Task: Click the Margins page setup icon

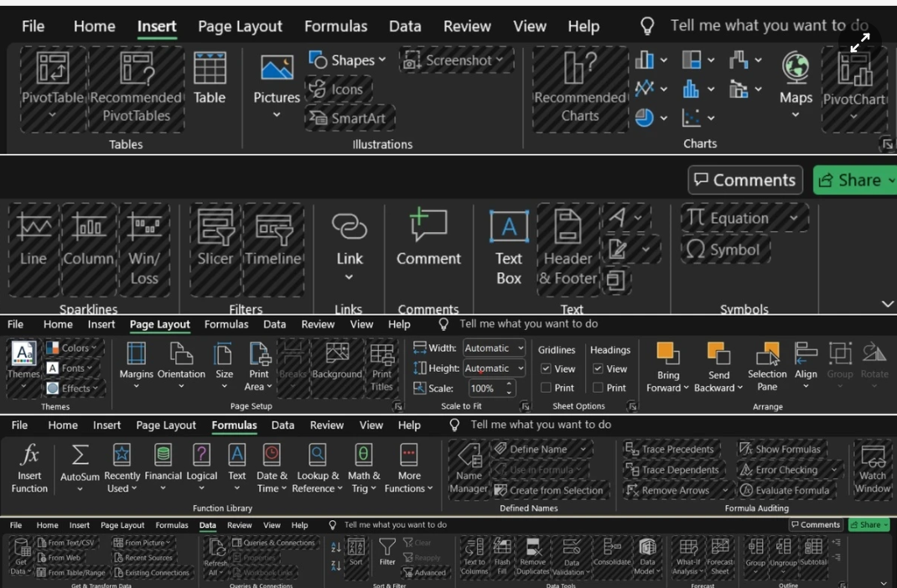Action: click(136, 354)
